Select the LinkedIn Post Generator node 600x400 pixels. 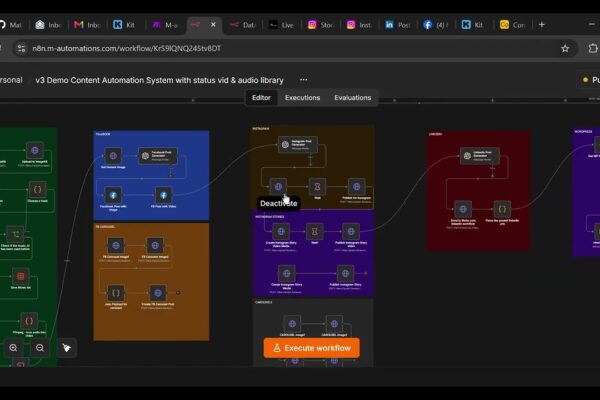(x=480, y=156)
